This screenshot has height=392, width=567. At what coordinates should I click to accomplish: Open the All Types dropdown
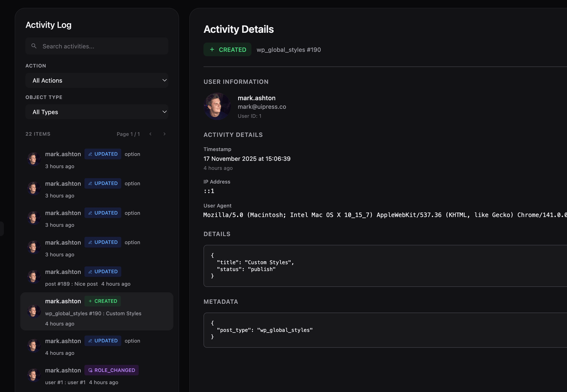coord(97,112)
